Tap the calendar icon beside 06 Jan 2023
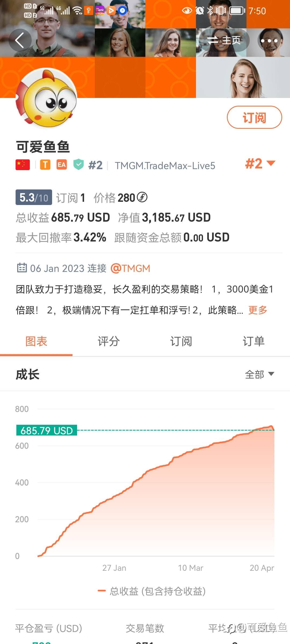This screenshot has width=290, height=644. 22,268
